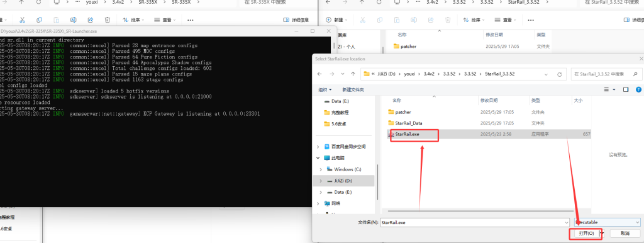Click the 打开(O) open button

click(586, 233)
